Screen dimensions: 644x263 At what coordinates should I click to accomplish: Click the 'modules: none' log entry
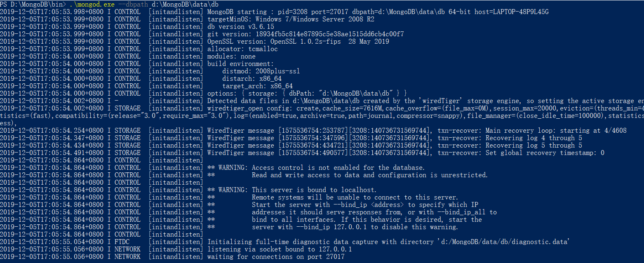(231, 56)
